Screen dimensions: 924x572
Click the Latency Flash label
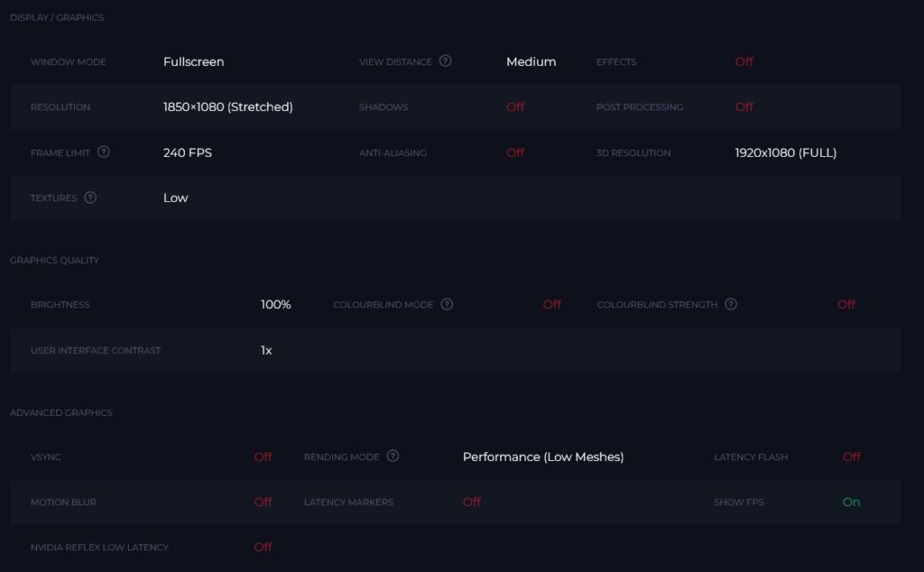tap(751, 457)
